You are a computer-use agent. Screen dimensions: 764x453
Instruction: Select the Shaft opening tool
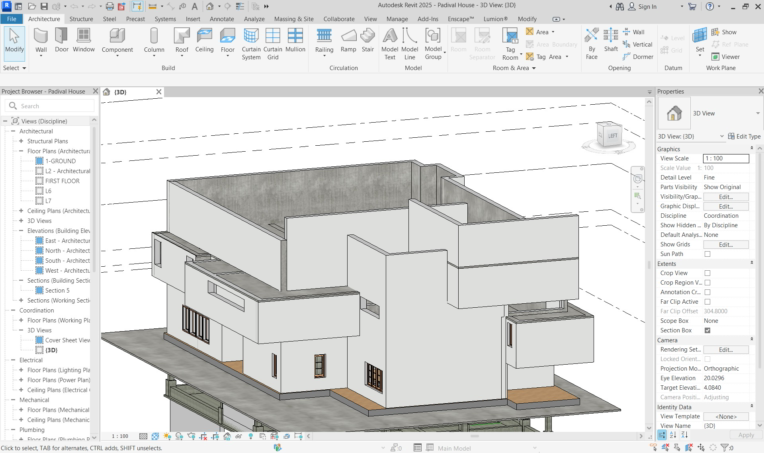click(x=611, y=40)
